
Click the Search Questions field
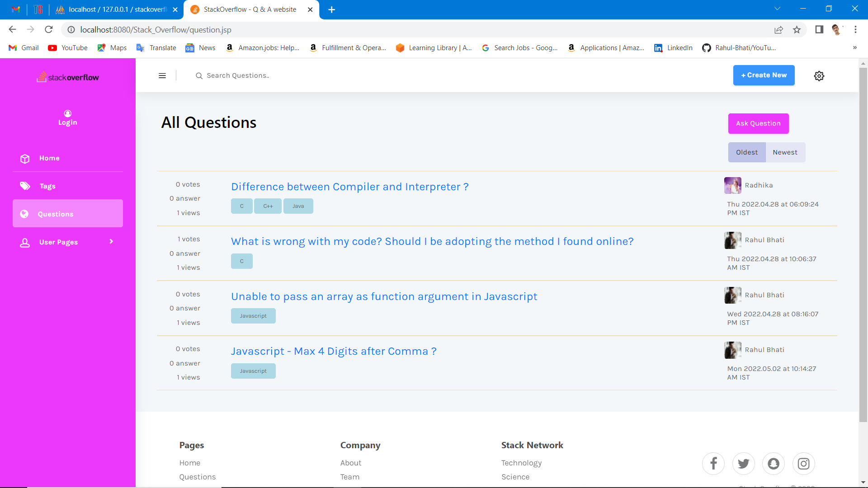pyautogui.click(x=271, y=76)
